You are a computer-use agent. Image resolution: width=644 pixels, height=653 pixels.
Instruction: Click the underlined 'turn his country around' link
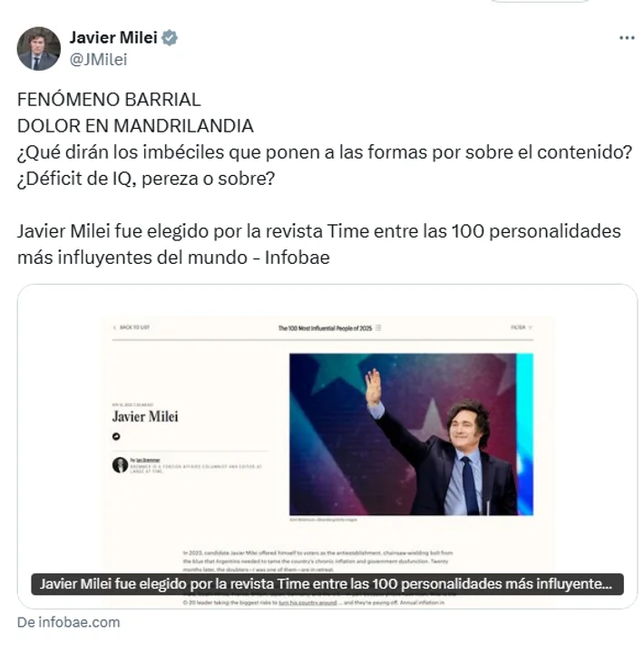point(307,602)
